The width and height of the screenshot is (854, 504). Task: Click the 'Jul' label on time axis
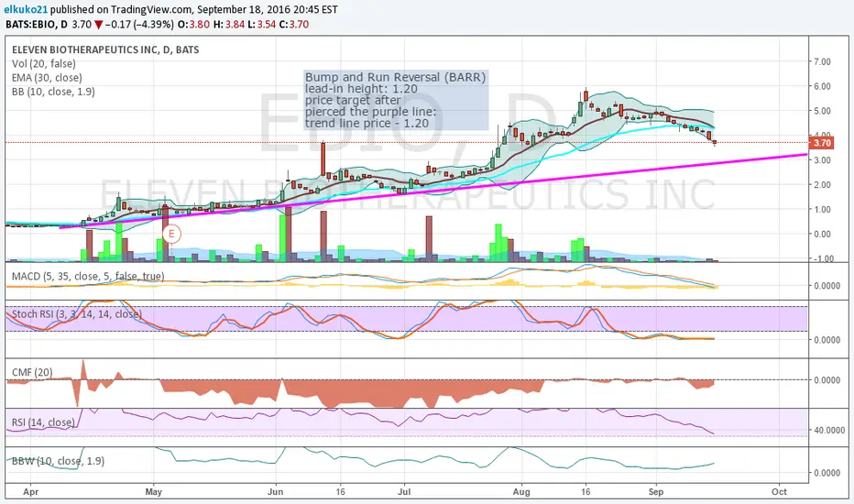coord(404,491)
